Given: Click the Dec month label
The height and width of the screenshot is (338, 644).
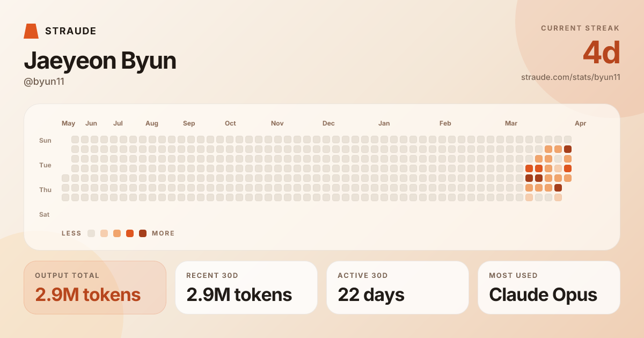Looking at the screenshot, I should click(328, 123).
